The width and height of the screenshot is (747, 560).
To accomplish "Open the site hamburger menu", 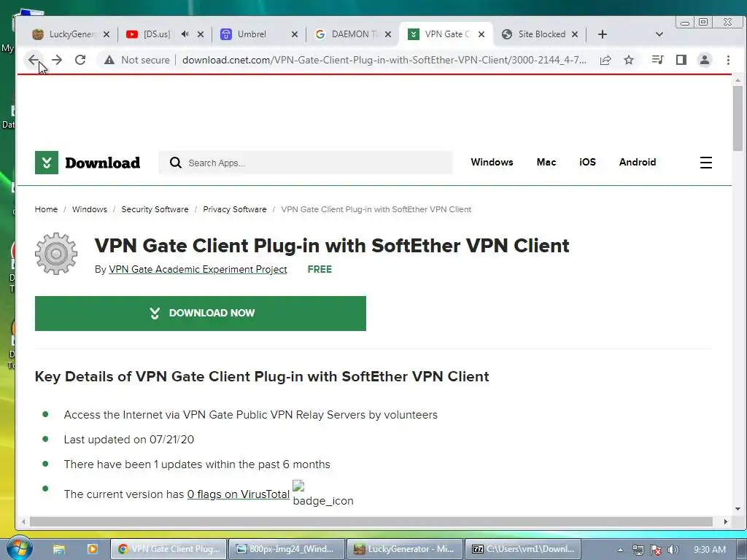I will (706, 163).
